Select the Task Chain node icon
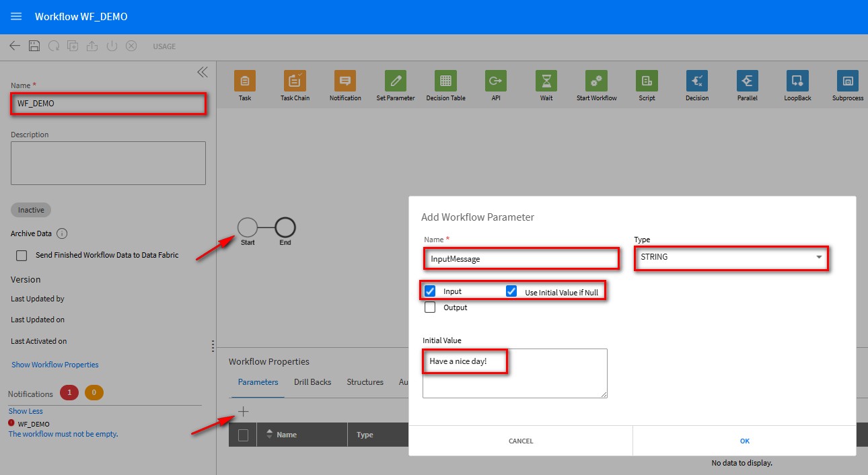The height and width of the screenshot is (475, 868). pyautogui.click(x=295, y=81)
